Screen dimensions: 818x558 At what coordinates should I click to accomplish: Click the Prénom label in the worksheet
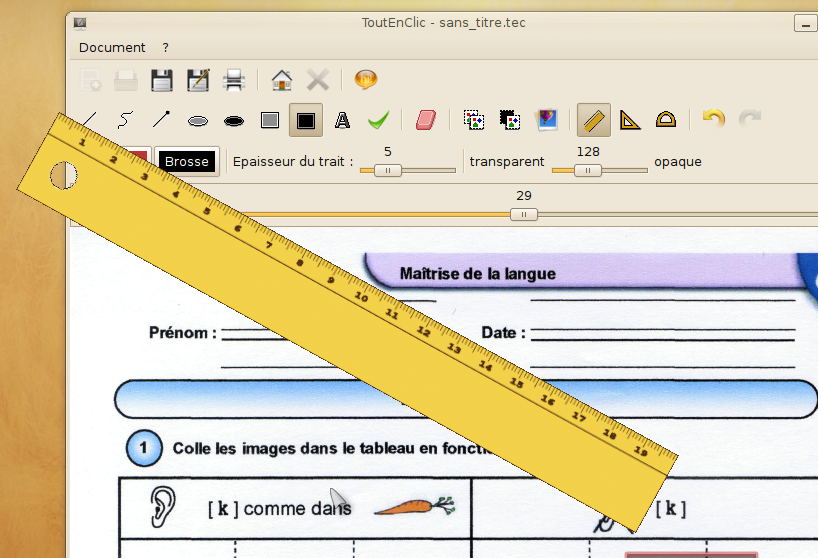183,333
